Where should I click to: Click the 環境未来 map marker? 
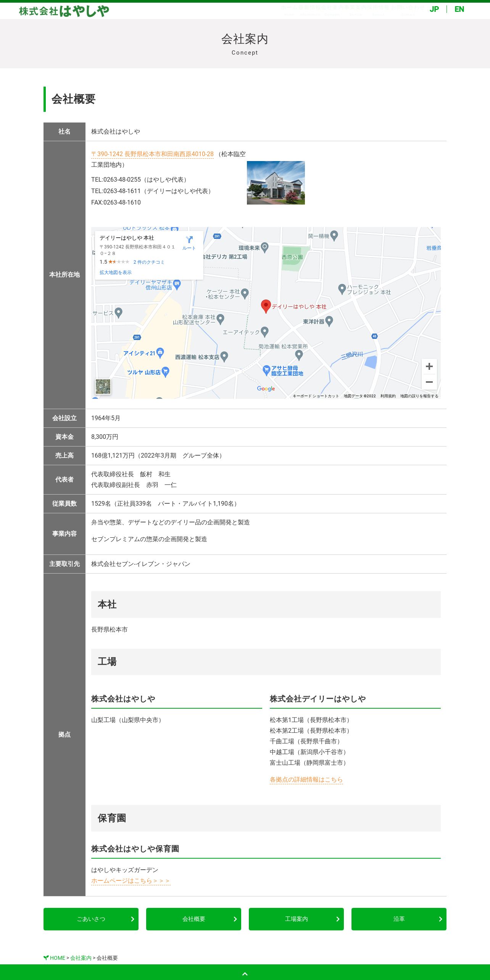pos(264,248)
